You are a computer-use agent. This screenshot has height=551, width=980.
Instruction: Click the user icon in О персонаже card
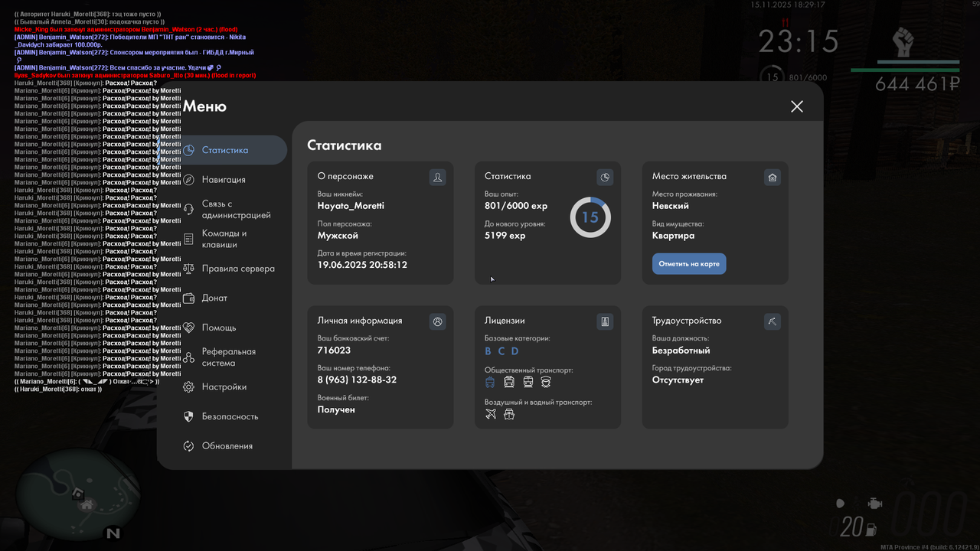438,178
